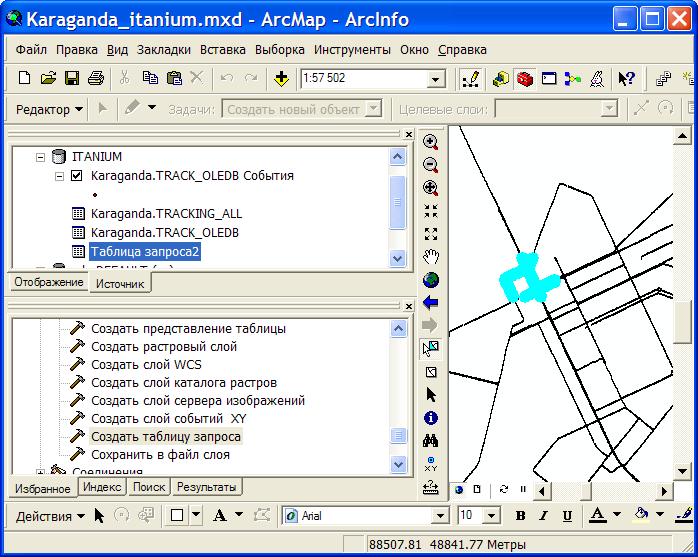
Task: Open the Инструменты menu
Action: click(x=352, y=49)
